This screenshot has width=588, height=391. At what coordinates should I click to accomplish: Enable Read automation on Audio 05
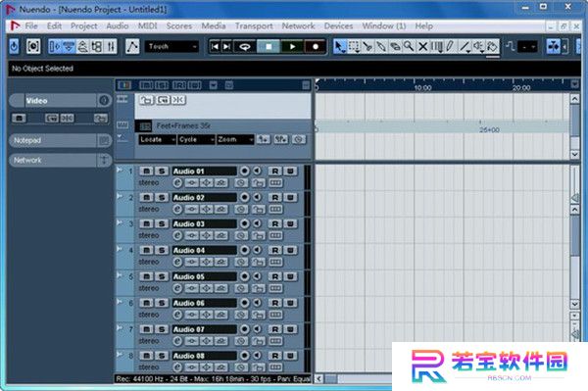(274, 276)
